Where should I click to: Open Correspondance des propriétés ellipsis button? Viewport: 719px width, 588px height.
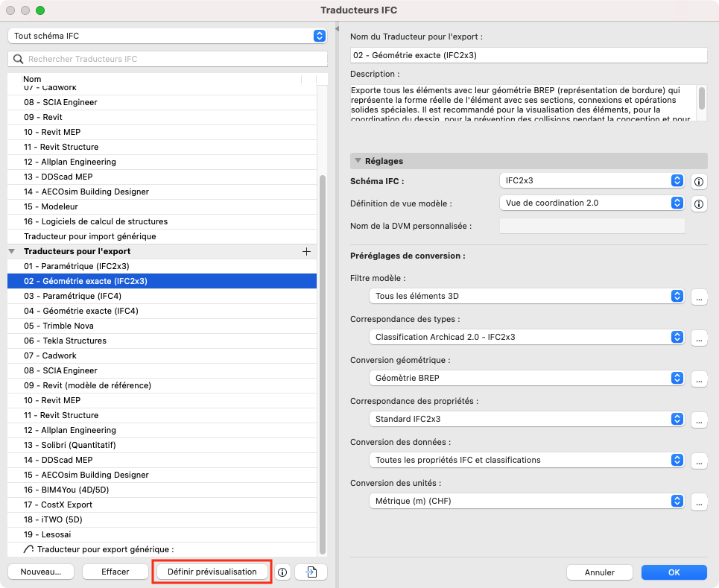[x=698, y=420]
